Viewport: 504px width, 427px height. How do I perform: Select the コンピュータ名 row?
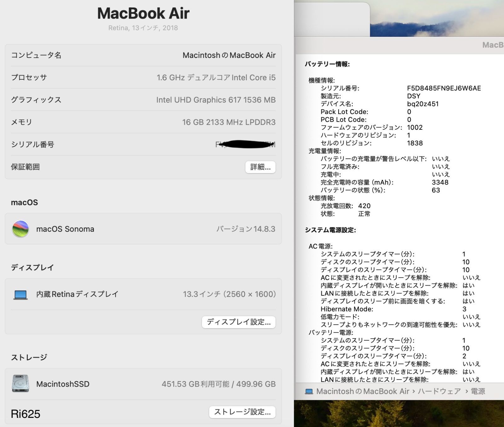(x=36, y=55)
